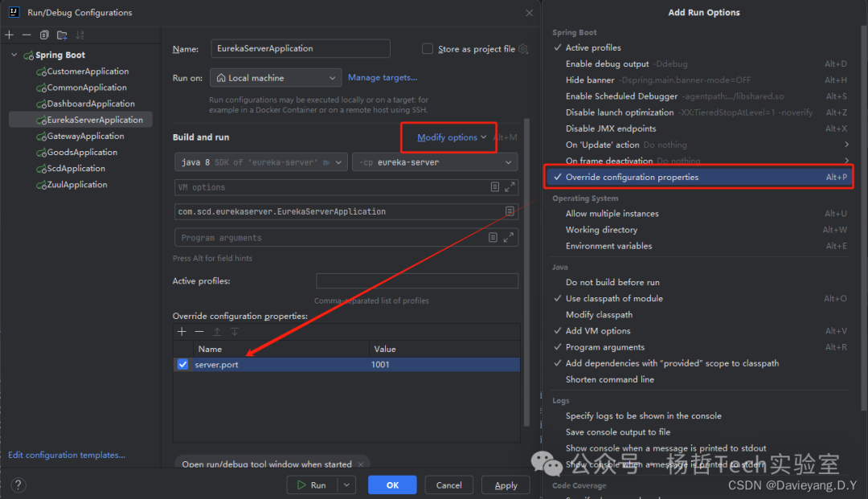This screenshot has width=868, height=499.
Task: Toggle Override configuration properties option
Action: pos(700,177)
